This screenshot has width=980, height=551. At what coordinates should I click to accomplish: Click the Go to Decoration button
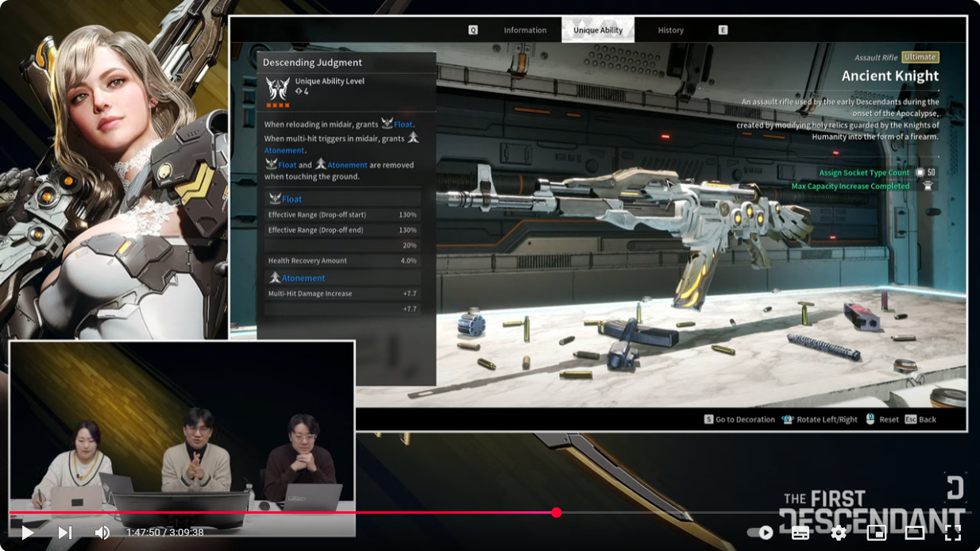click(x=739, y=419)
